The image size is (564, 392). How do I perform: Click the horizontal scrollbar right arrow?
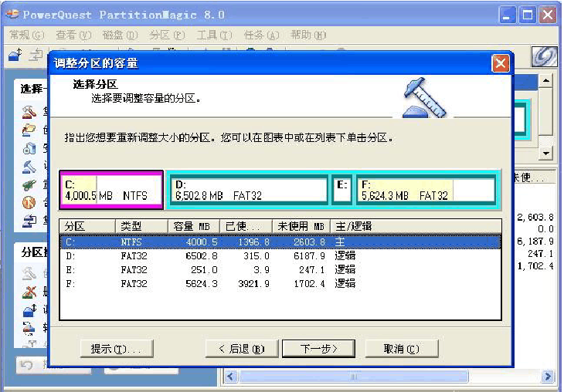548,377
